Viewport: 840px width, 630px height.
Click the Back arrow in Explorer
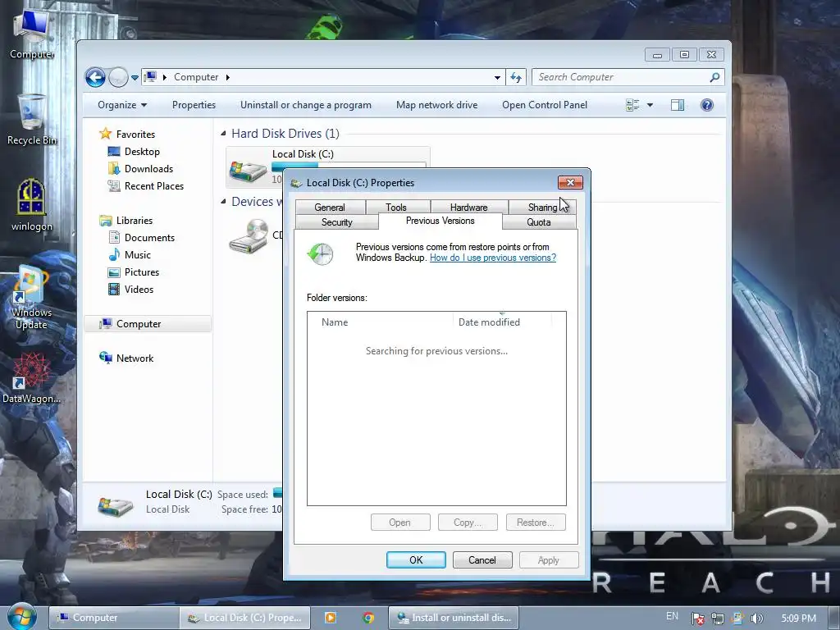(95, 77)
